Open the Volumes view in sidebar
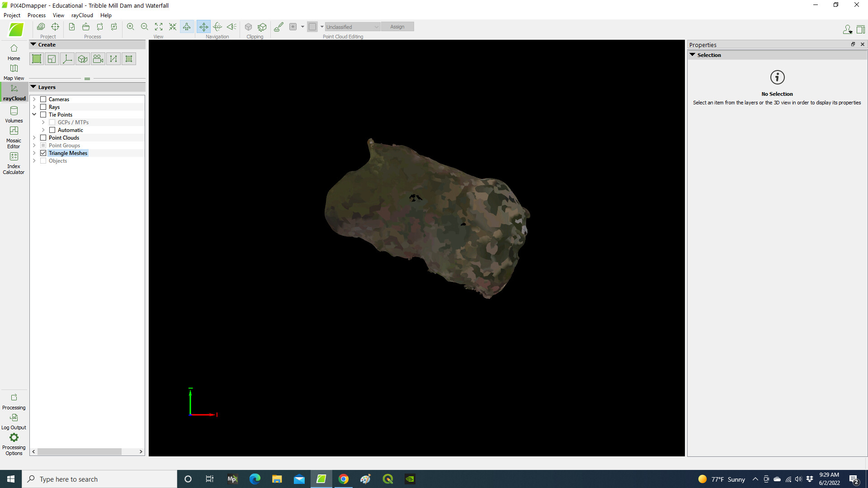This screenshot has height=488, width=868. coord(14,114)
